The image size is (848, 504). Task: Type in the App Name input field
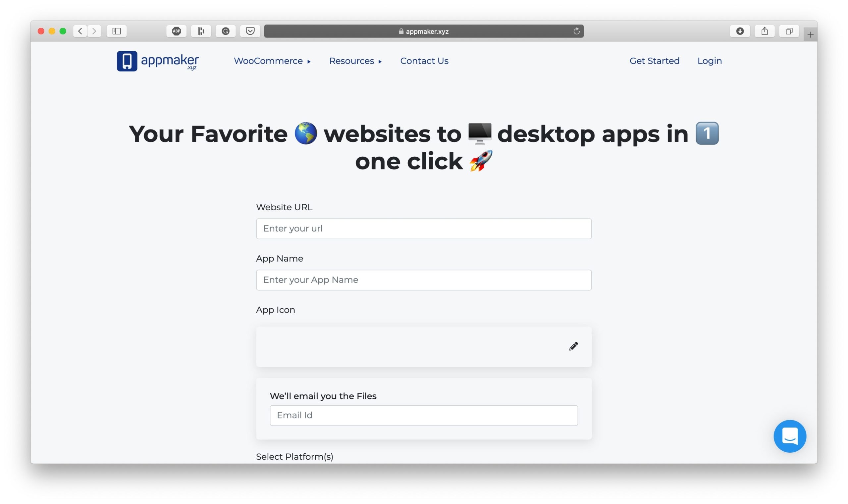424,279
